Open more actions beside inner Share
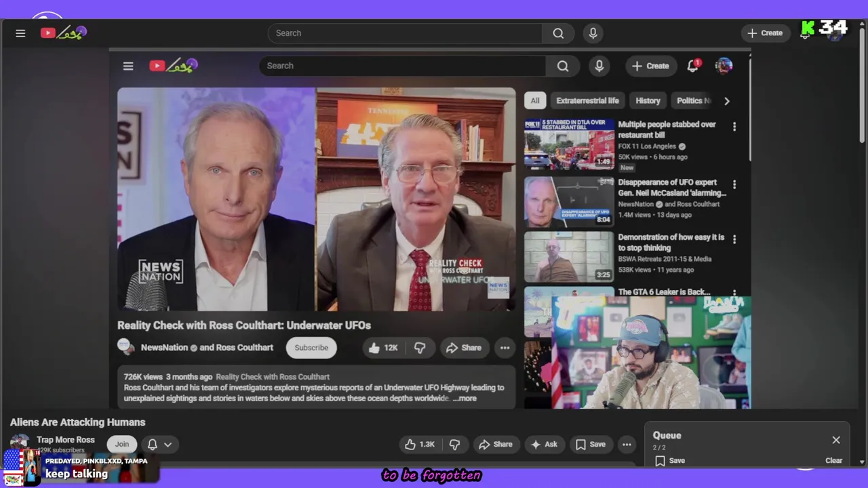Image resolution: width=868 pixels, height=488 pixels. (505, 348)
